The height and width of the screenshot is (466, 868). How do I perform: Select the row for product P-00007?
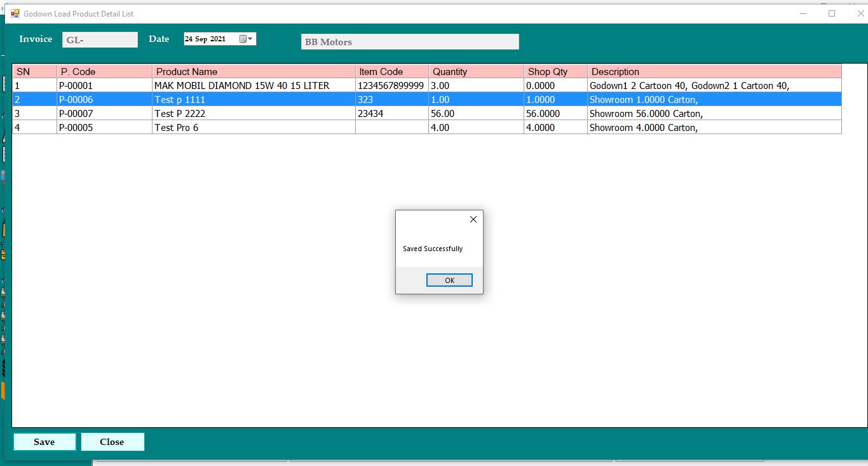pos(254,113)
